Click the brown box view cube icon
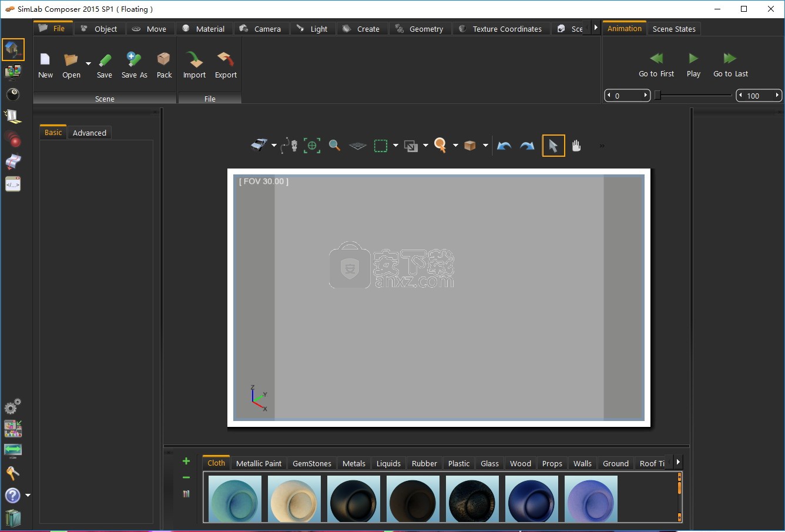 point(469,146)
